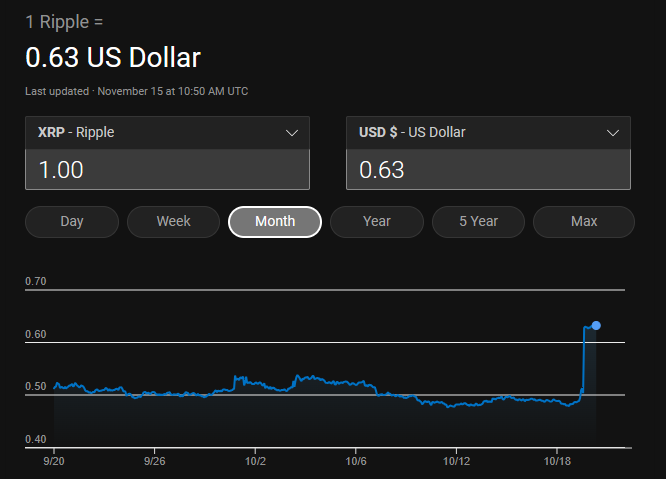Click the 10/2 date label
The image size is (666, 479).
tap(255, 461)
